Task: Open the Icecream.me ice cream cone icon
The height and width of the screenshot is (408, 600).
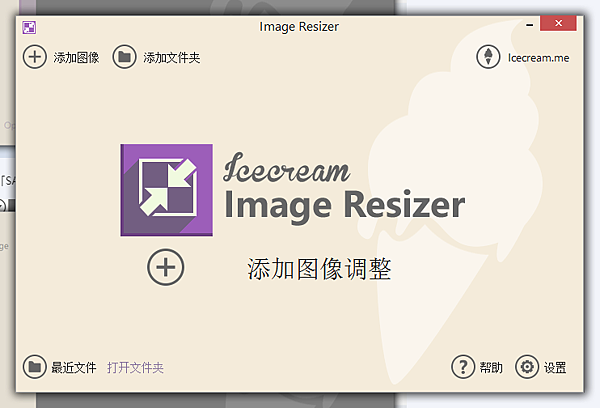Action: click(488, 57)
